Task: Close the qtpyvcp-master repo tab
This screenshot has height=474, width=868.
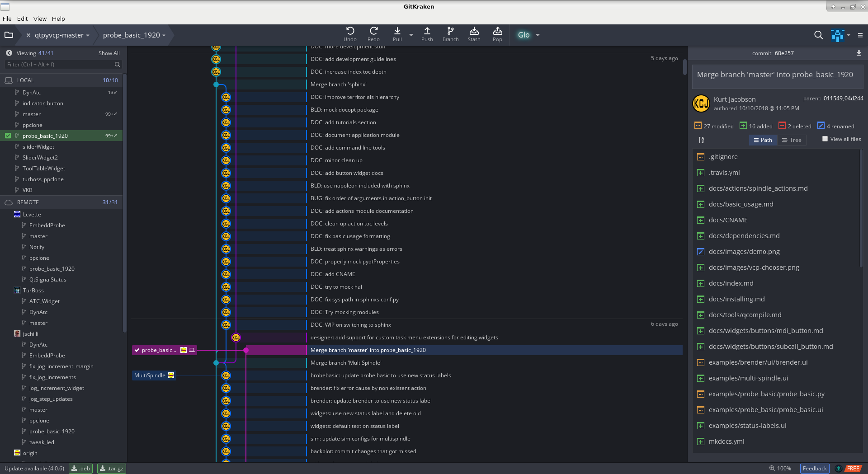Action: coord(28,35)
